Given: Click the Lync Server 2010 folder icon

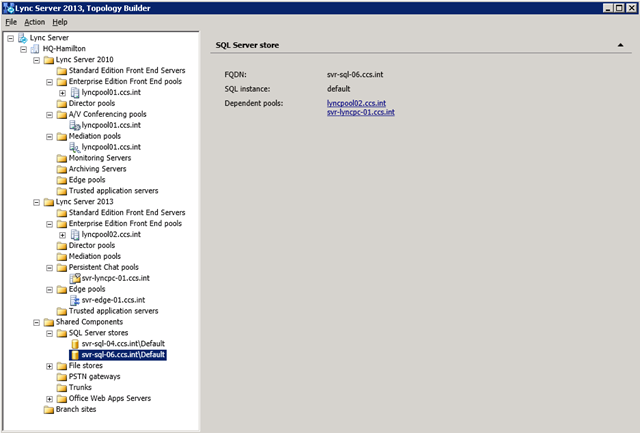Looking at the screenshot, I should click(49, 60).
